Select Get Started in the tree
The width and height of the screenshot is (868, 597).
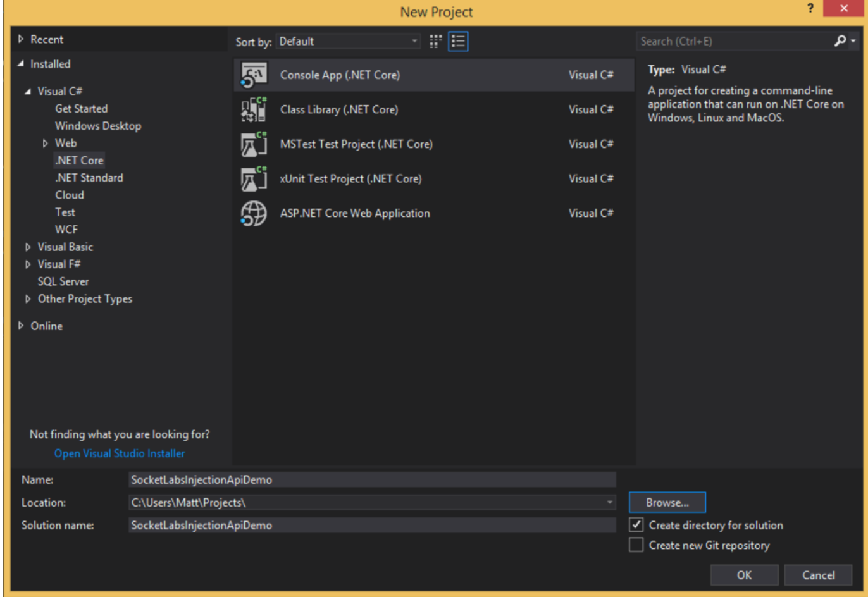81,109
